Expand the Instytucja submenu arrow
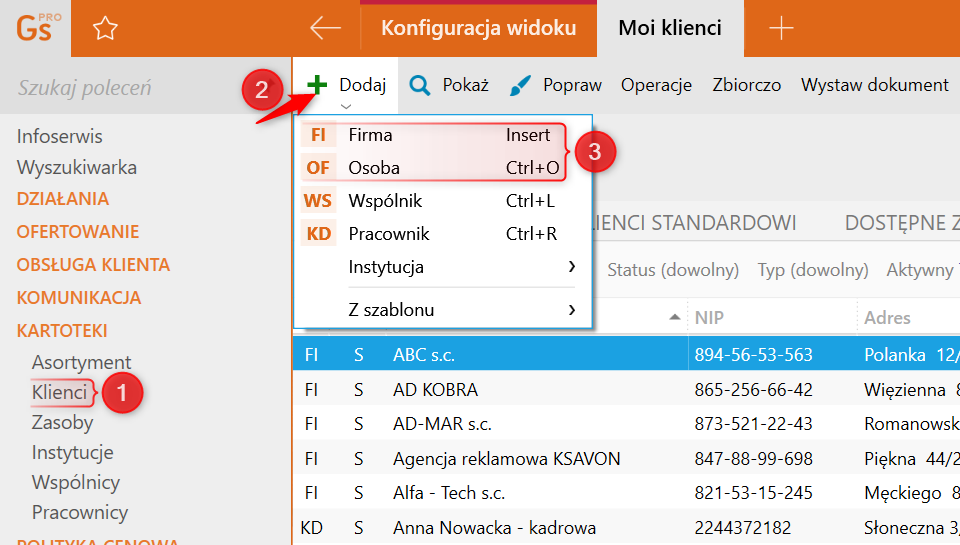 click(x=571, y=267)
